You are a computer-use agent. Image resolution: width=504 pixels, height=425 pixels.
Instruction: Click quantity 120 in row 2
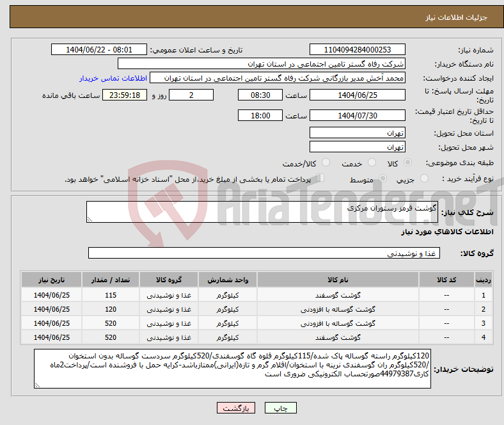coord(111,309)
